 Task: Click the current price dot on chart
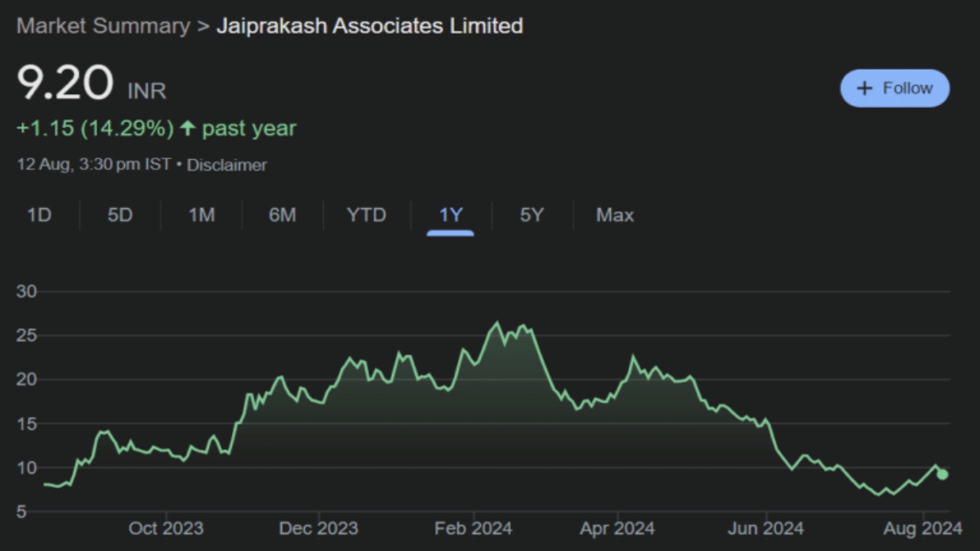click(x=942, y=474)
